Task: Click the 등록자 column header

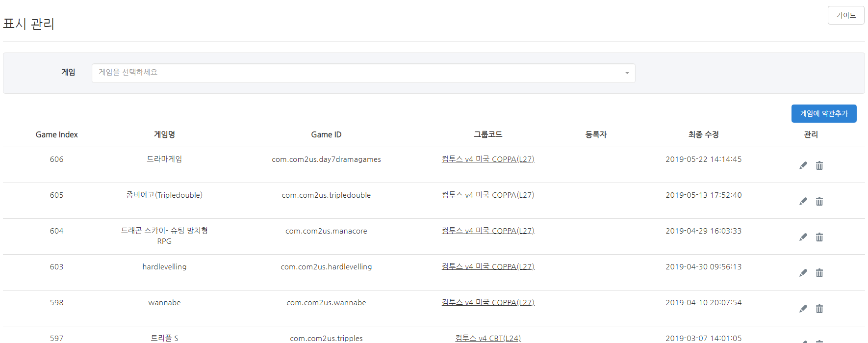Action: pyautogui.click(x=596, y=134)
